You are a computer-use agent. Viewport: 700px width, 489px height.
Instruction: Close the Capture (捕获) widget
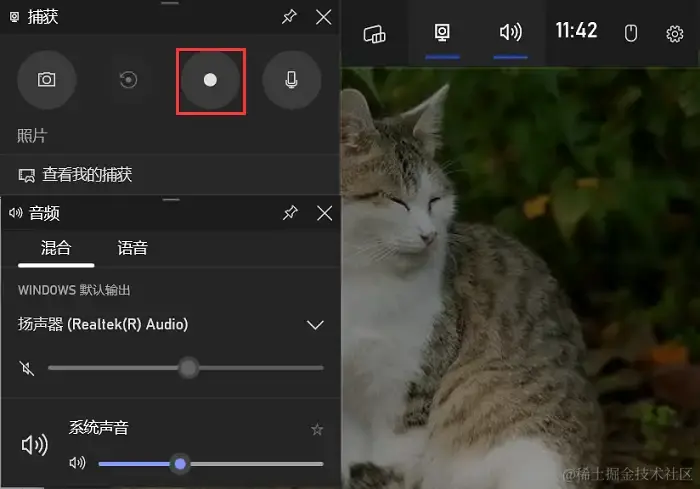coord(324,17)
